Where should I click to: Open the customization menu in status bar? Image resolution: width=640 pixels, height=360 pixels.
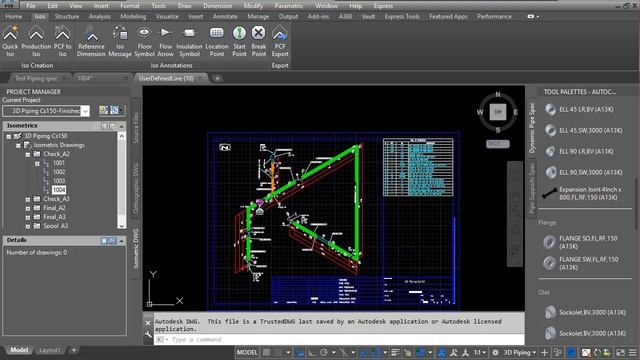[633, 352]
